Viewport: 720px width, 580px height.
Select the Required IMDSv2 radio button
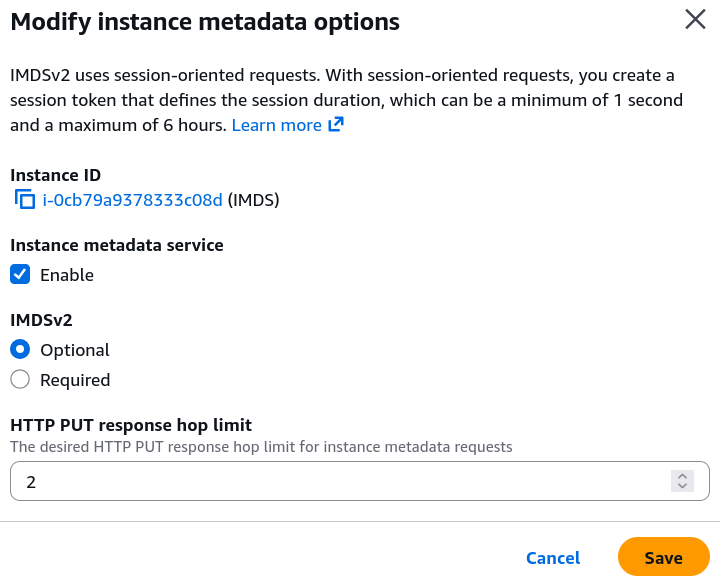pos(20,380)
